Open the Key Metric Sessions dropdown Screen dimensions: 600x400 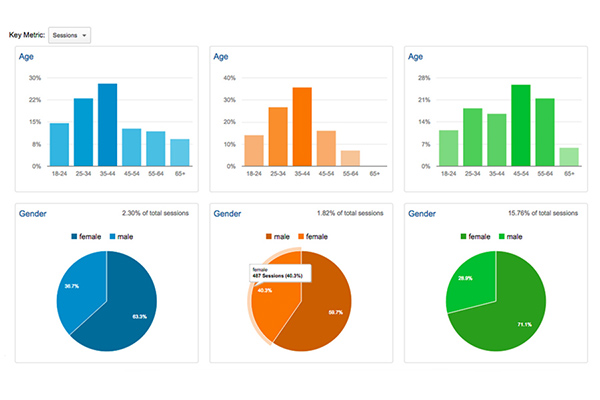[x=70, y=35]
